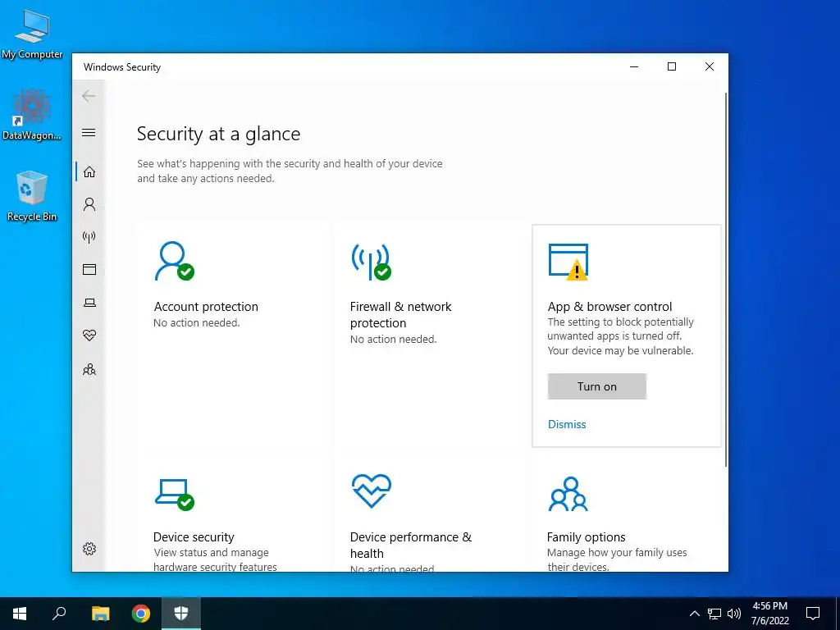This screenshot has height=630, width=840.
Task: Click 'No action needed.' under Account protection
Action: [x=197, y=322]
